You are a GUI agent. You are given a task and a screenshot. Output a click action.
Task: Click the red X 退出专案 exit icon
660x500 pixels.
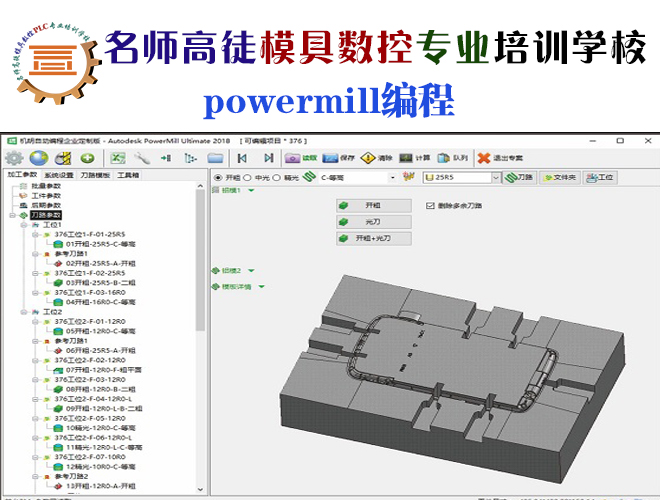484,158
